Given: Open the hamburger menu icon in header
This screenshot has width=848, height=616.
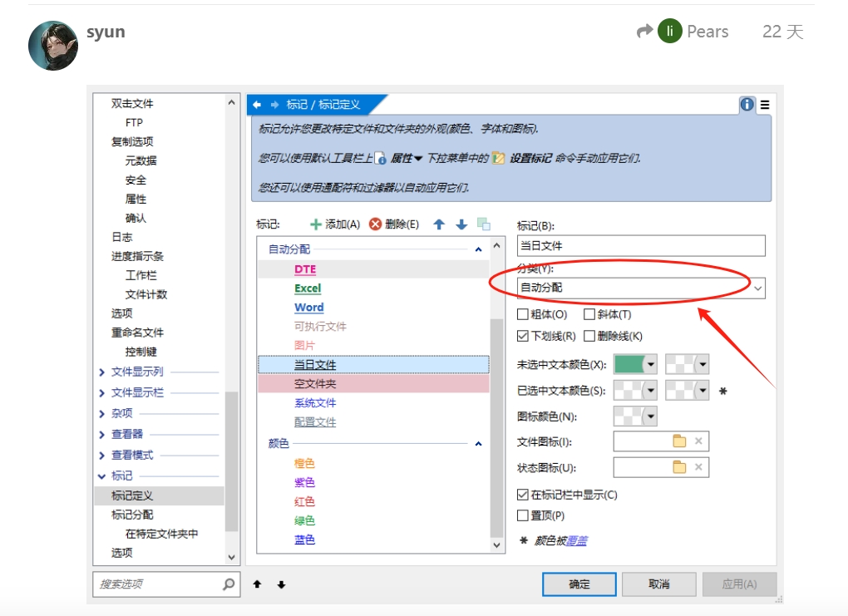Looking at the screenshot, I should click(x=765, y=105).
